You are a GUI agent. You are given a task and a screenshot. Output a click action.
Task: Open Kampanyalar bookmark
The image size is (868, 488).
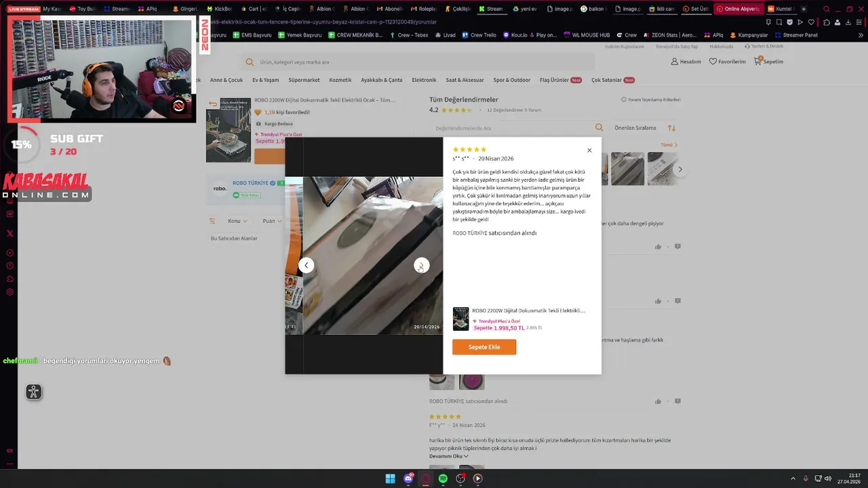[x=749, y=35]
